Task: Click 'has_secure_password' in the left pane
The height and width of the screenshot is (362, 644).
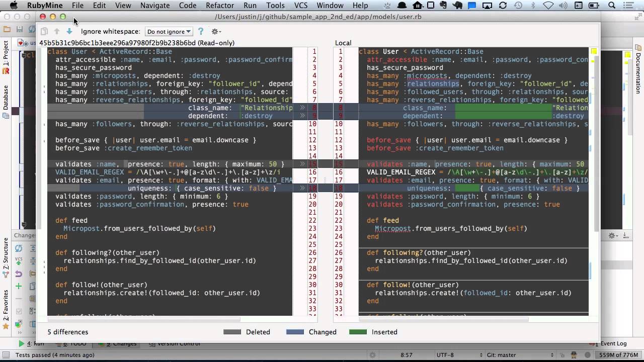Action: click(x=94, y=67)
